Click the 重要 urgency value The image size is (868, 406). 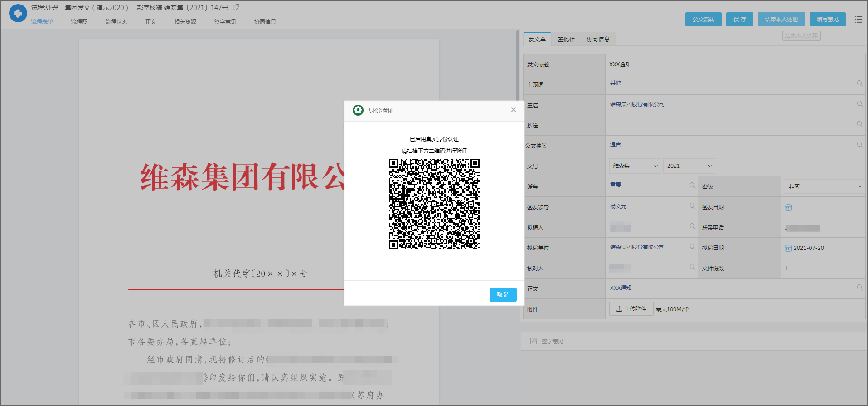pos(615,185)
